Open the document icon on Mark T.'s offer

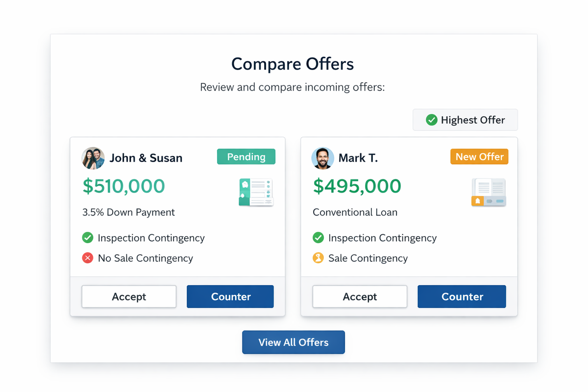point(488,192)
